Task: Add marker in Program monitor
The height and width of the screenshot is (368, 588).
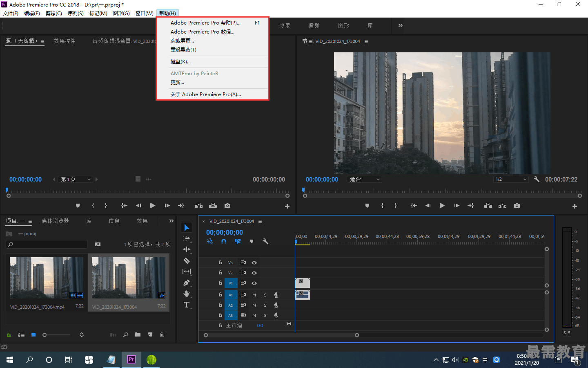Action: 367,206
